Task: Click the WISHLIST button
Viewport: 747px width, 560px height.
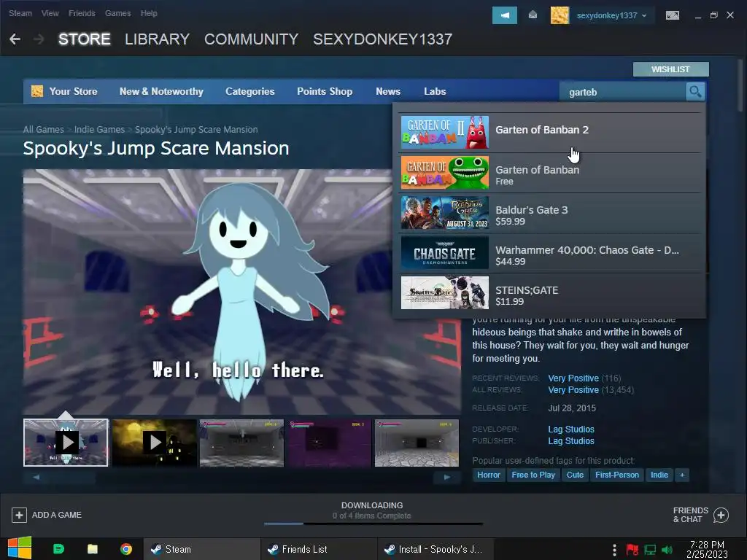Action: click(x=671, y=69)
